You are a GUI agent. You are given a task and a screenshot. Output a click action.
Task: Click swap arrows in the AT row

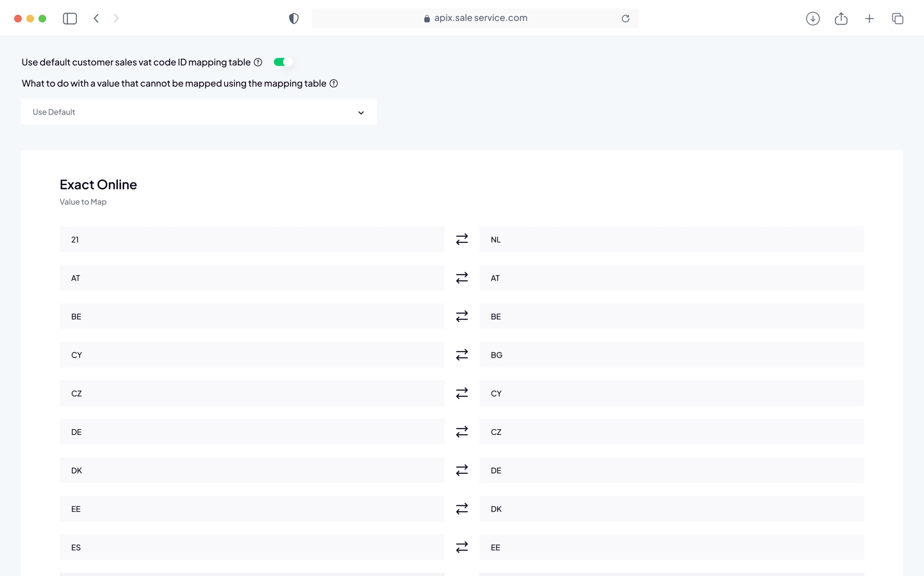tap(462, 278)
